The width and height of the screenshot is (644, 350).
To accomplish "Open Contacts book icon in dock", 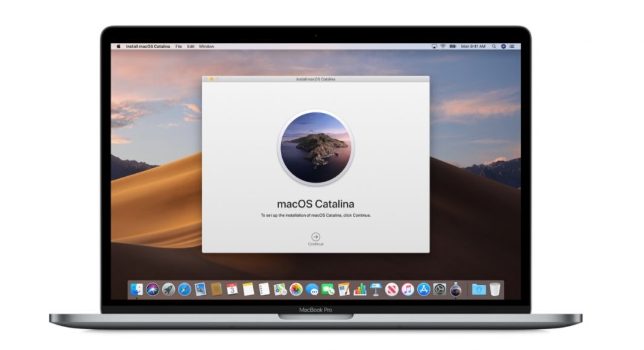I will (x=216, y=290).
